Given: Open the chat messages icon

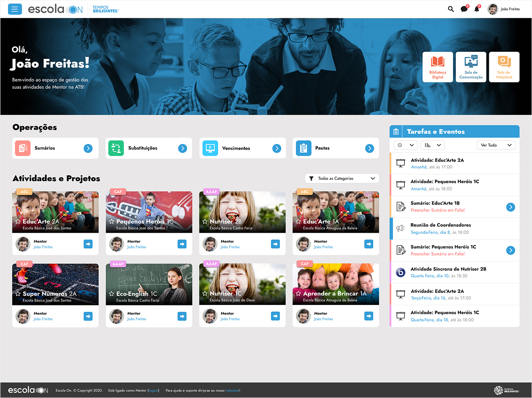Looking at the screenshot, I should click(x=464, y=9).
